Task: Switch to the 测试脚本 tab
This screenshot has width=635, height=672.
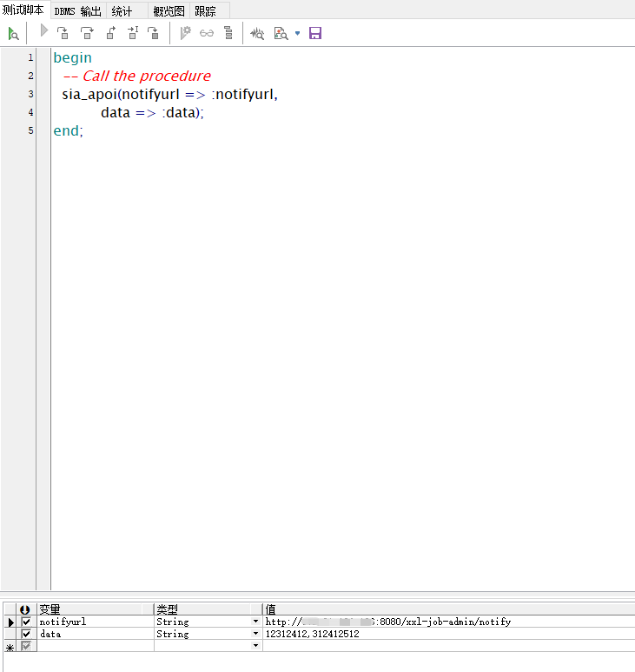Action: pyautogui.click(x=23, y=10)
